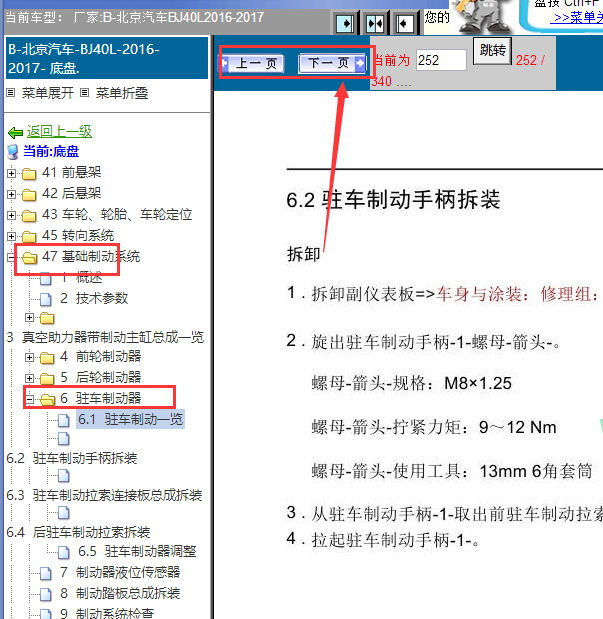Expand the 4 前轮制动器 node
The image size is (603, 619).
click(29, 357)
